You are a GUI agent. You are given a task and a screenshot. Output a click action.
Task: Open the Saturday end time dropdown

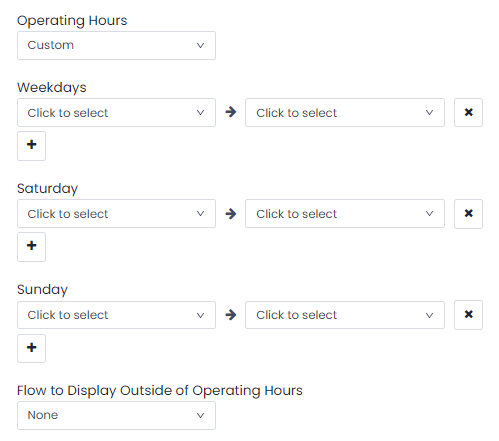point(345,214)
